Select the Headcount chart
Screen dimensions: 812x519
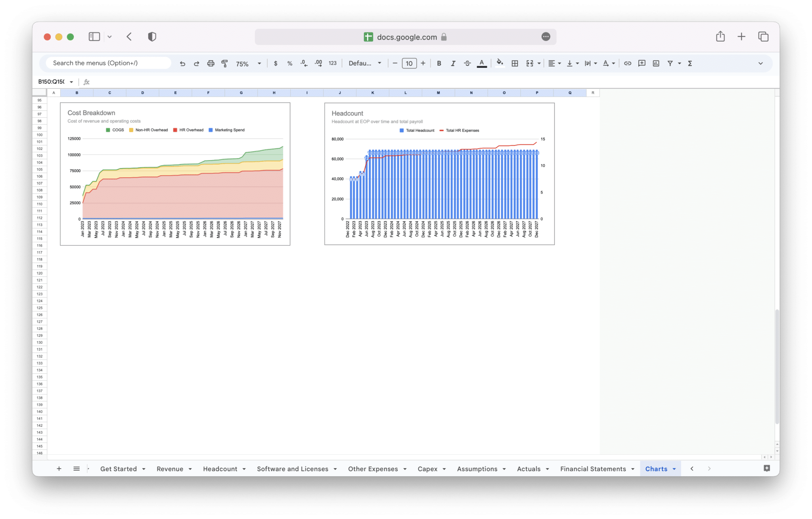tap(439, 174)
